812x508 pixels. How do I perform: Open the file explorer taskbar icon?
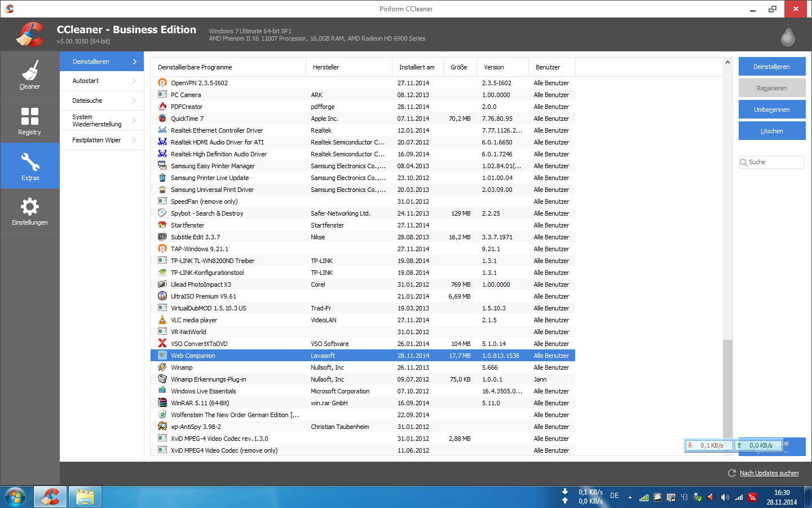coord(85,497)
